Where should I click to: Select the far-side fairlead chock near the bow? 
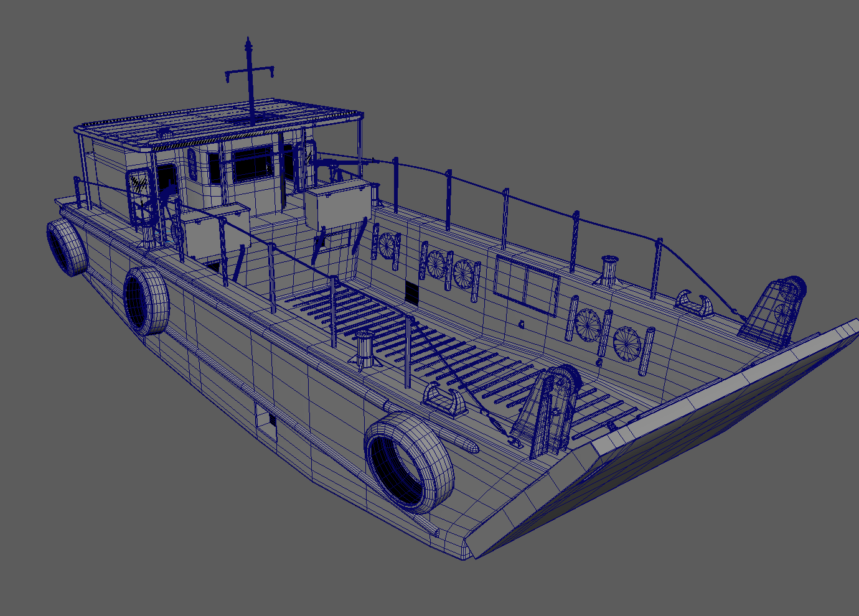click(x=695, y=303)
